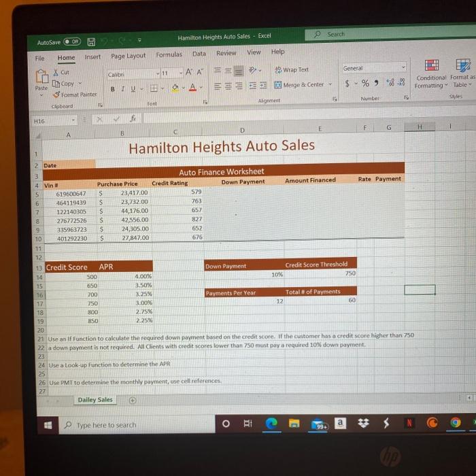Toggle Italic formatting
Screen dimensions: 476x476
(122, 89)
